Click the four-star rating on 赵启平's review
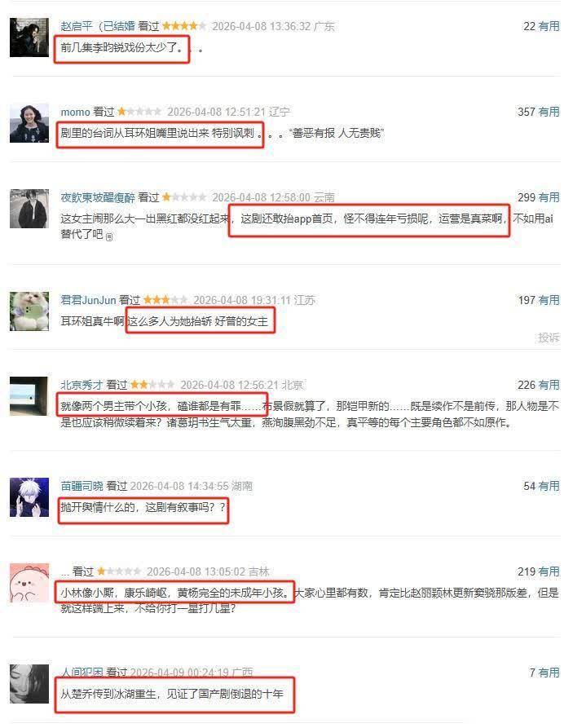This screenshot has width=573, height=728. (x=184, y=26)
